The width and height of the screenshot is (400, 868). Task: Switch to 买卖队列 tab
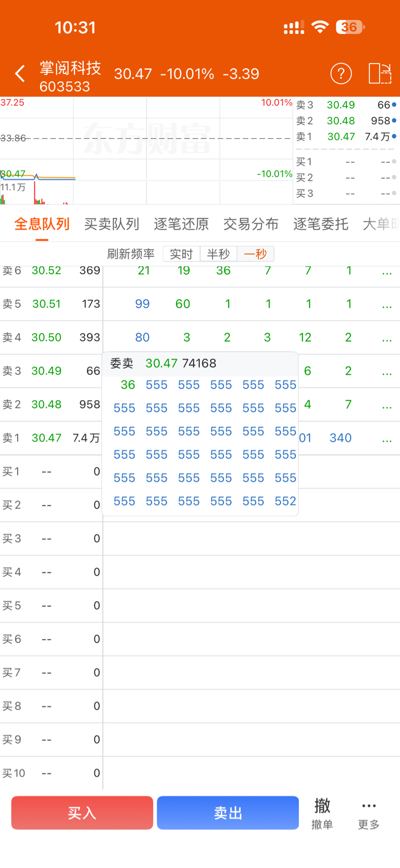pos(111,224)
